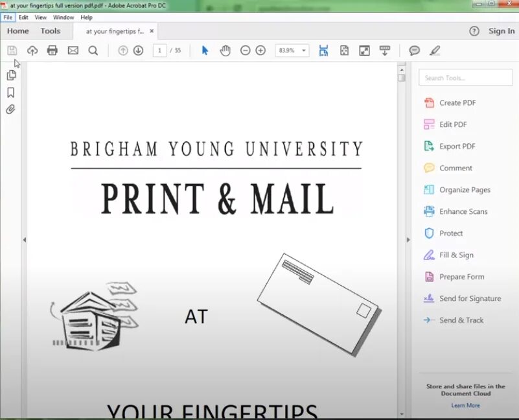Click the page number field
This screenshot has width=519, height=420.
(160, 51)
